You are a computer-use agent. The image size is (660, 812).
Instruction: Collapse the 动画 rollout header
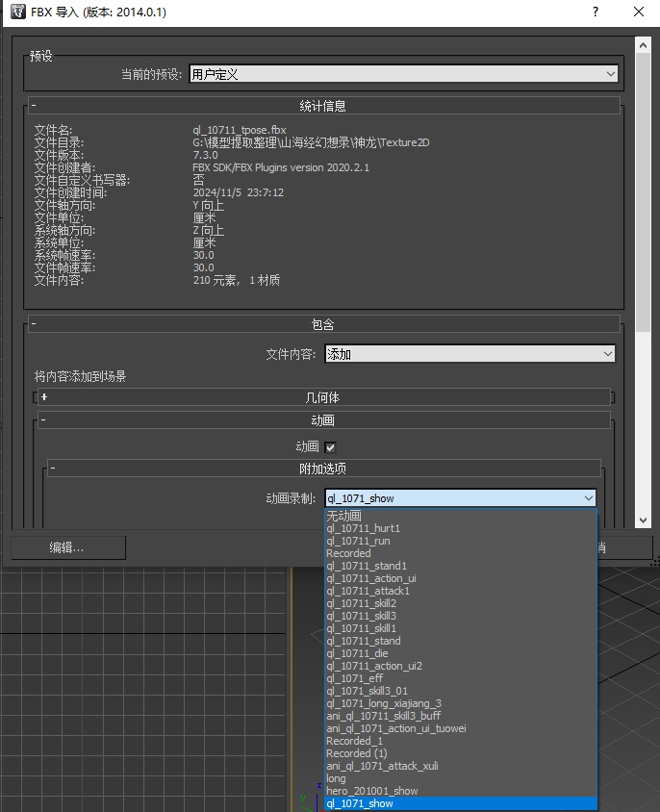324,420
